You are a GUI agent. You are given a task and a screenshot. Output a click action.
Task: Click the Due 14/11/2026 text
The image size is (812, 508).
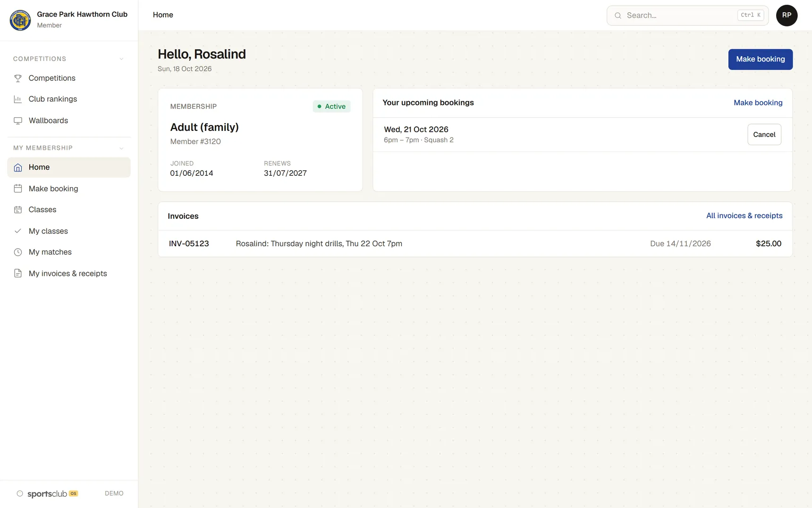pyautogui.click(x=680, y=244)
